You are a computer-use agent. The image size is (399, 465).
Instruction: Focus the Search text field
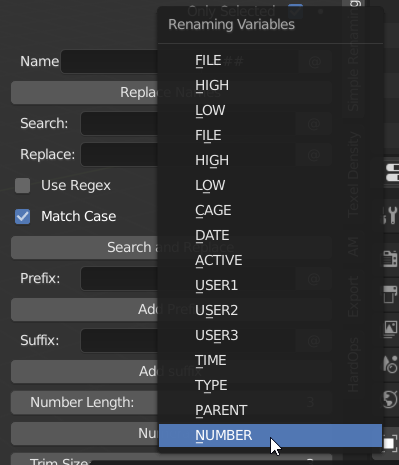point(119,123)
